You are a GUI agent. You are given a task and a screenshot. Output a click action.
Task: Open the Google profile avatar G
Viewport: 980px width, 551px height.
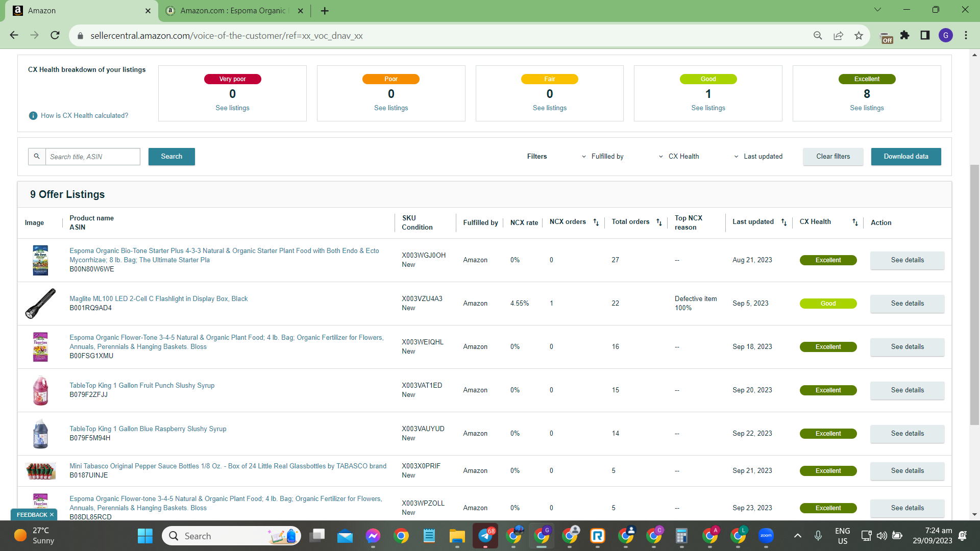pos(946,35)
